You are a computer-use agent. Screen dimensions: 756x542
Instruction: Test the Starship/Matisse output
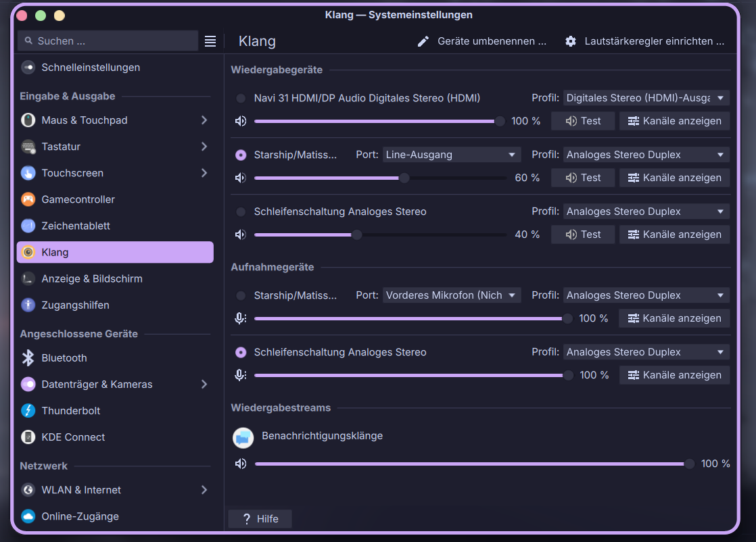coord(583,178)
